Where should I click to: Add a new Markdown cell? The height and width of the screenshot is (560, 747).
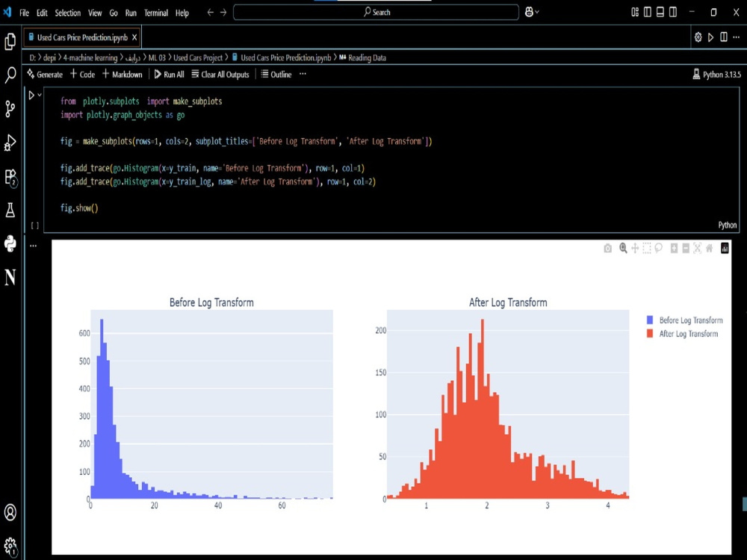122,74
